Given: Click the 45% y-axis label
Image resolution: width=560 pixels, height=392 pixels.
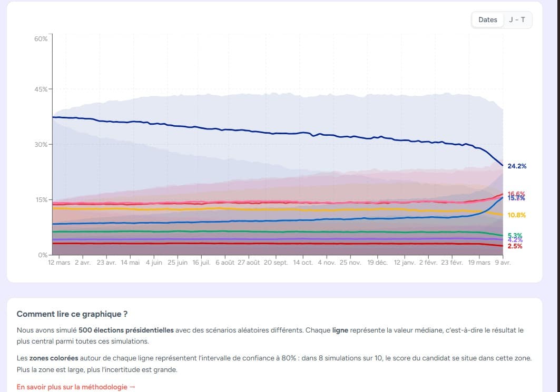Looking at the screenshot, I should pyautogui.click(x=41, y=89).
